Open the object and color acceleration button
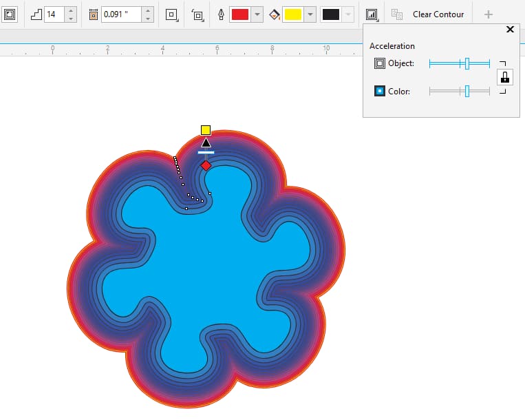Image resolution: width=525 pixels, height=420 pixels. coord(372,14)
